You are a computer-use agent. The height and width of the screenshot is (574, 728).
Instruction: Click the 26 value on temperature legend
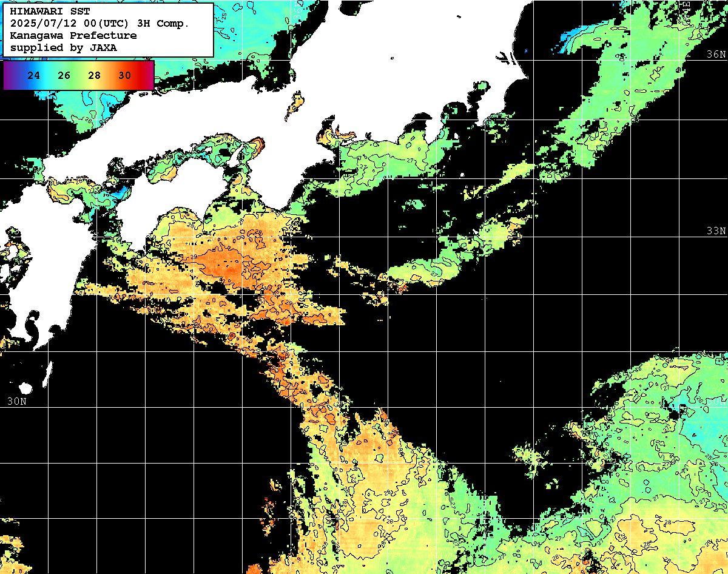pos(64,76)
